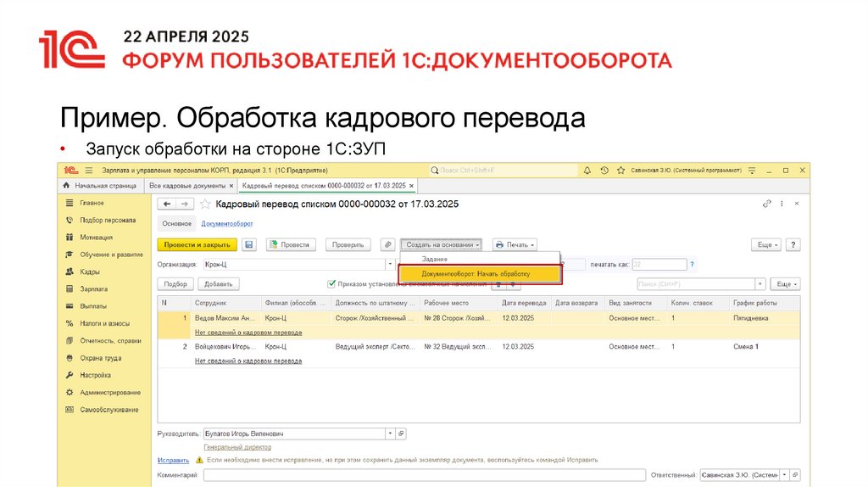Add document to favorites with star
Viewport: 868px width, 487px height.
(x=205, y=204)
